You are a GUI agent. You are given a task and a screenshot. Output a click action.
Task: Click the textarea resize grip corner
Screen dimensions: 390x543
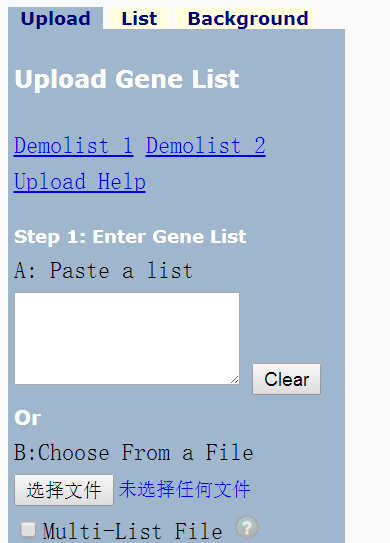coord(234,380)
